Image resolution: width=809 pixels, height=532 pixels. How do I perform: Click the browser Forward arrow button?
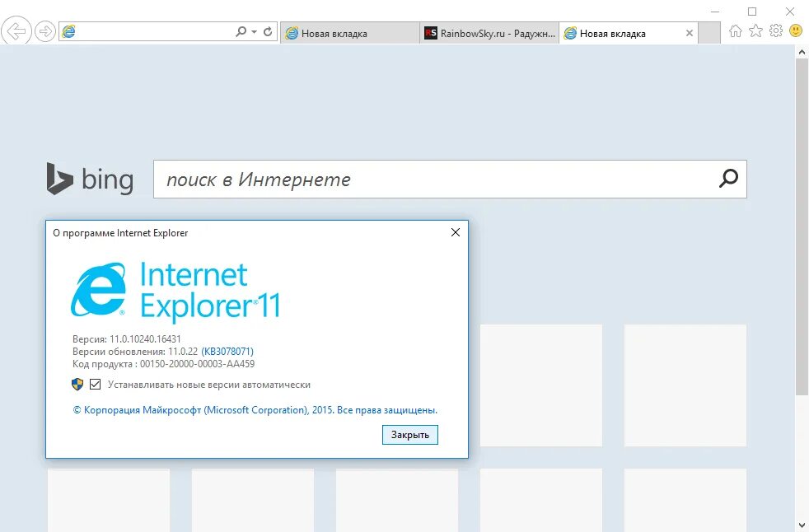click(45, 31)
